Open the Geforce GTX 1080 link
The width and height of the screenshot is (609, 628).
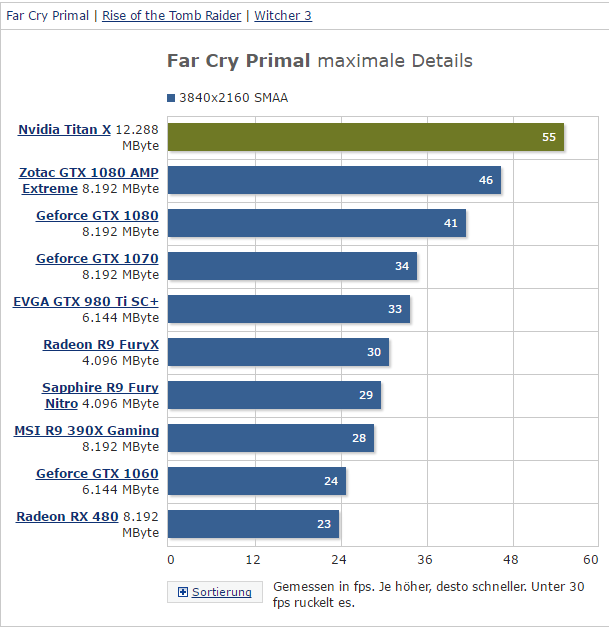pyautogui.click(x=97, y=216)
